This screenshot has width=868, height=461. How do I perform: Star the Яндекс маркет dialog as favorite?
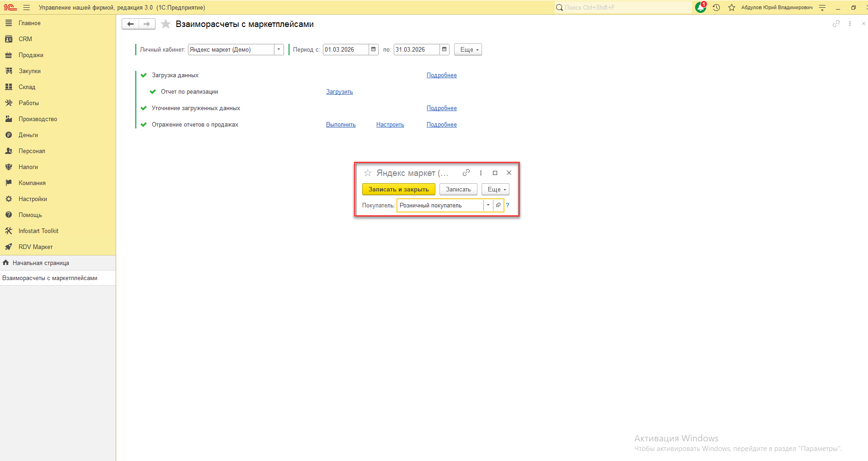click(367, 173)
